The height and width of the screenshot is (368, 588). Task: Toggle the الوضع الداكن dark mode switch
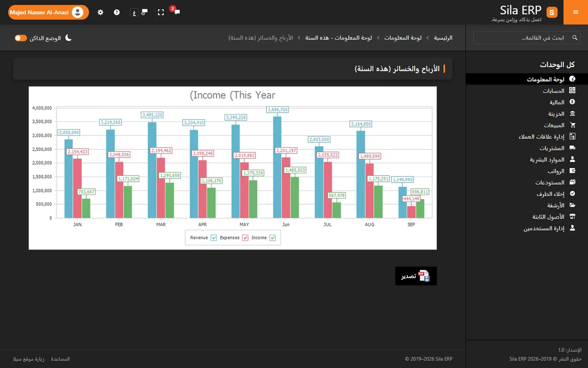click(21, 38)
